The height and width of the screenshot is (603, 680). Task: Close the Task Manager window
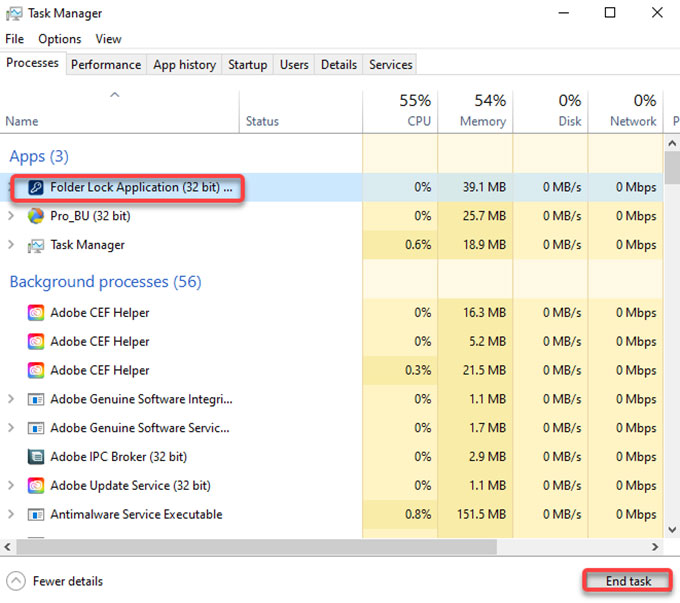657,13
